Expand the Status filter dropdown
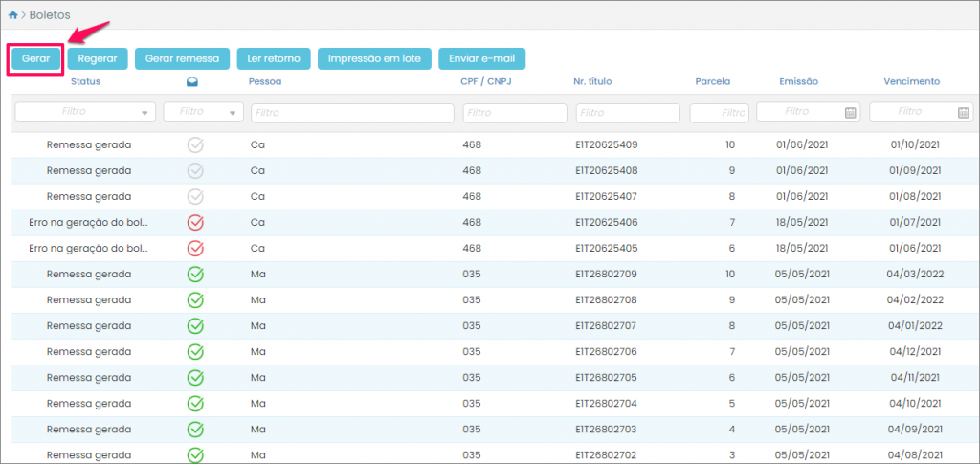Image resolution: width=980 pixels, height=464 pixels. (x=145, y=113)
